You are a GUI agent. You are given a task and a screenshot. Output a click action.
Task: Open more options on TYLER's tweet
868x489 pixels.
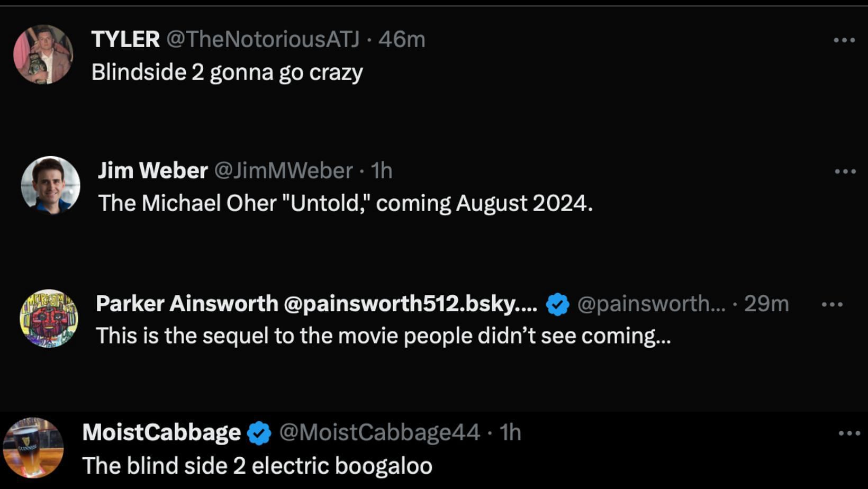(844, 40)
